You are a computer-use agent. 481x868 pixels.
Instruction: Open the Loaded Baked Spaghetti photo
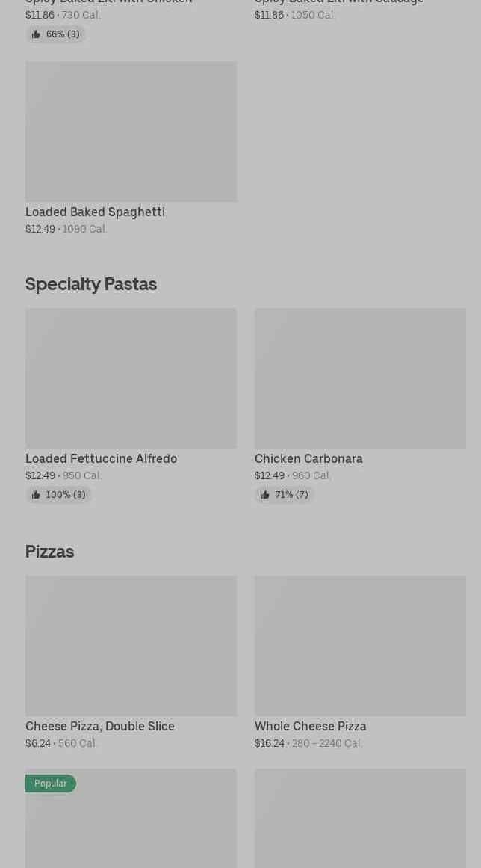131,132
